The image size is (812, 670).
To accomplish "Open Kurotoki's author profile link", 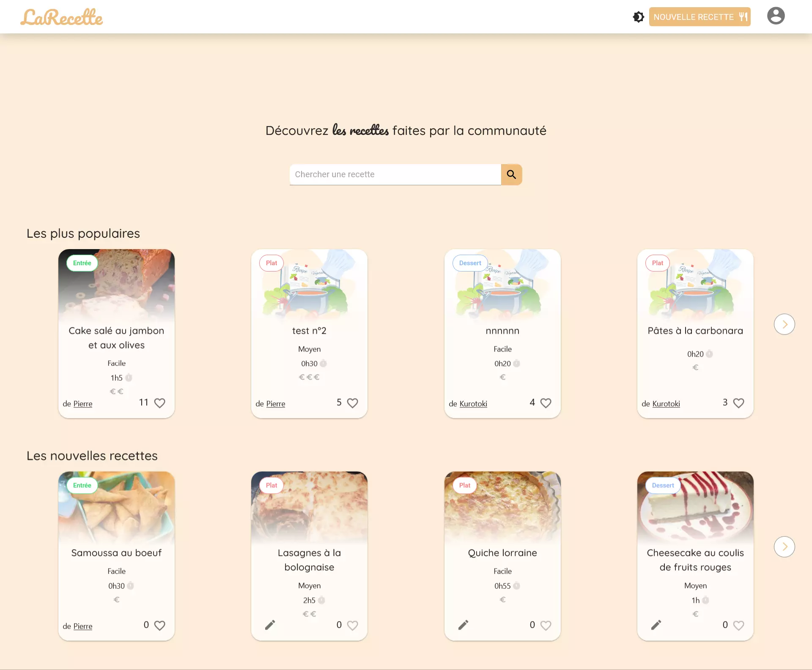I will [473, 404].
